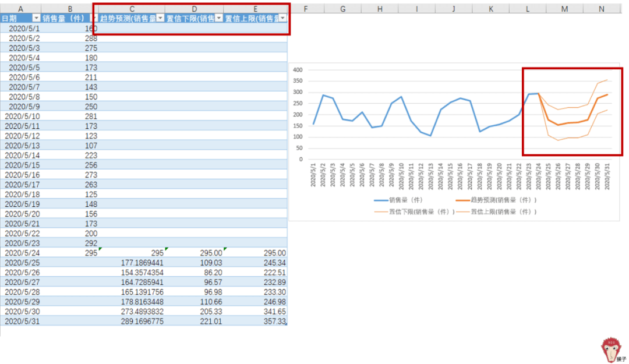Select lower bound cell 205.33

point(194,312)
